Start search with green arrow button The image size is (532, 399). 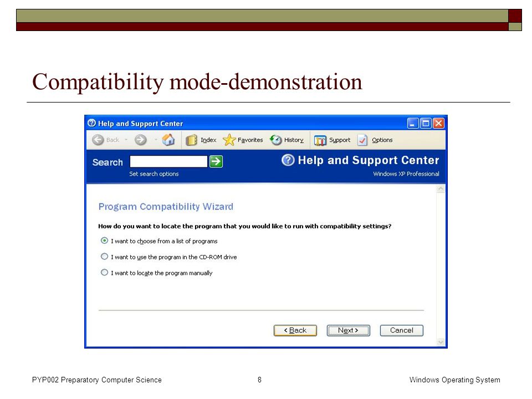(x=216, y=161)
